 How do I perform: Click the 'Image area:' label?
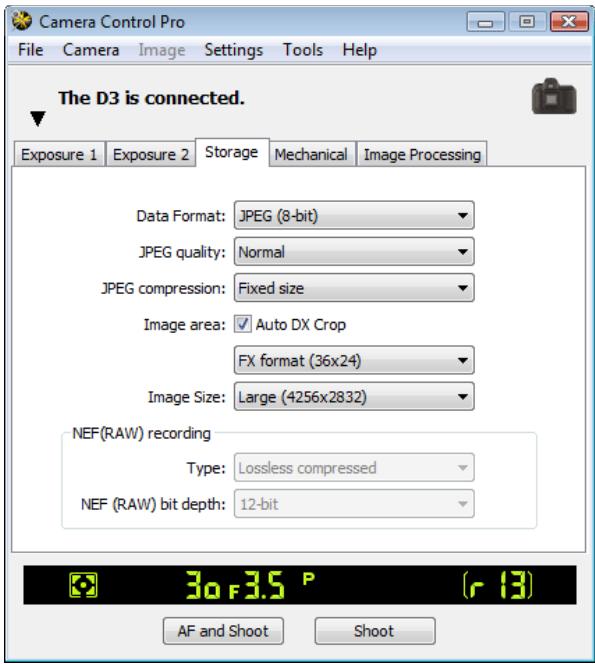pyautogui.click(x=185, y=325)
